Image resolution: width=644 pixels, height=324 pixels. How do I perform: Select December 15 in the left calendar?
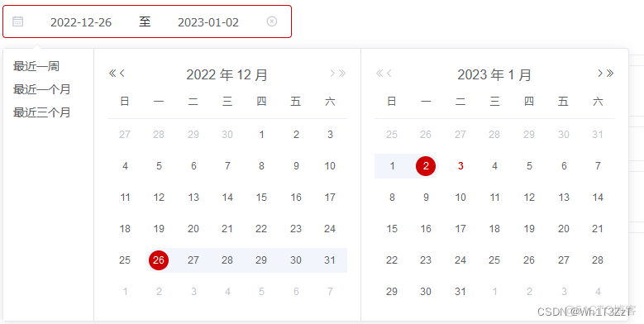pos(261,198)
